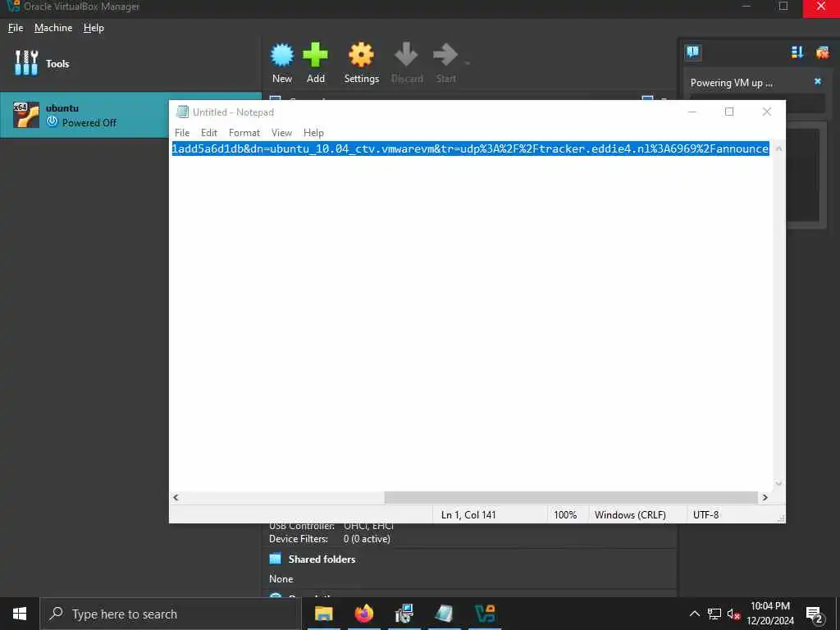Open Notepad Format menu
Screen dimensions: 840x630
point(244,133)
